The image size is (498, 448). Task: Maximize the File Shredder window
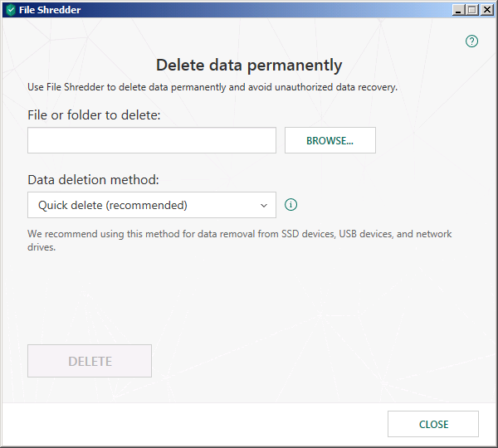pyautogui.click(x=472, y=10)
